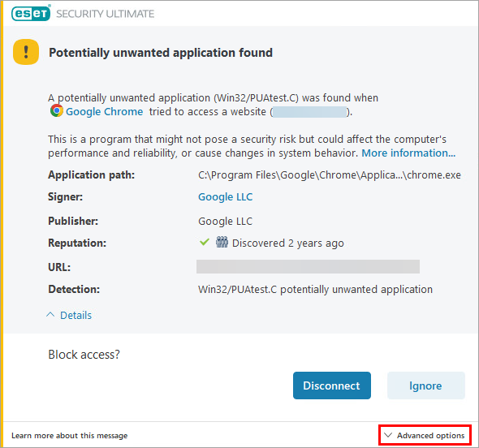Click the Google Chrome logo icon
479x448 pixels.
click(x=57, y=111)
